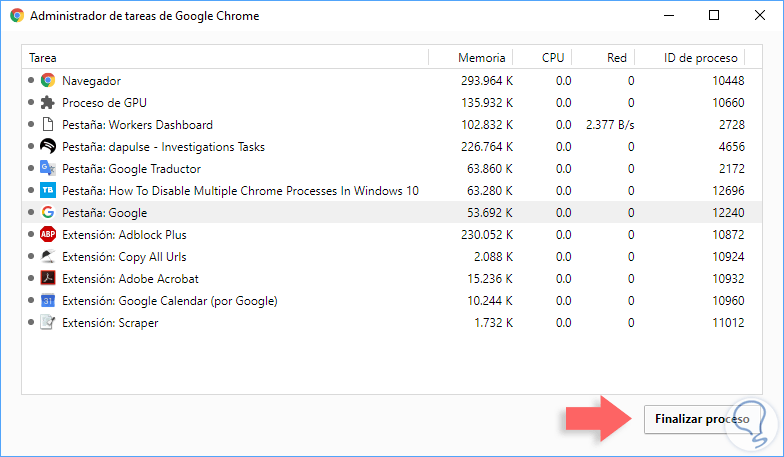Click the Google Calendar extension icon

(47, 301)
